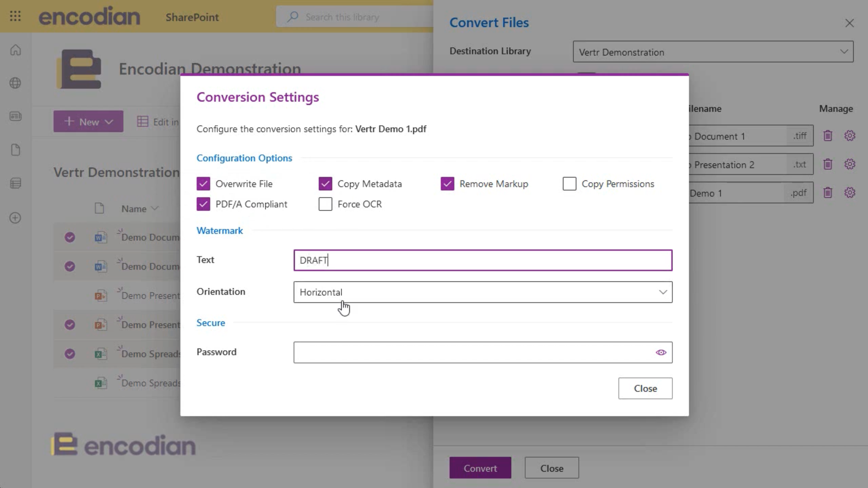868x488 pixels.
Task: Click the Encodian Demonstration site title
Action: (x=210, y=69)
